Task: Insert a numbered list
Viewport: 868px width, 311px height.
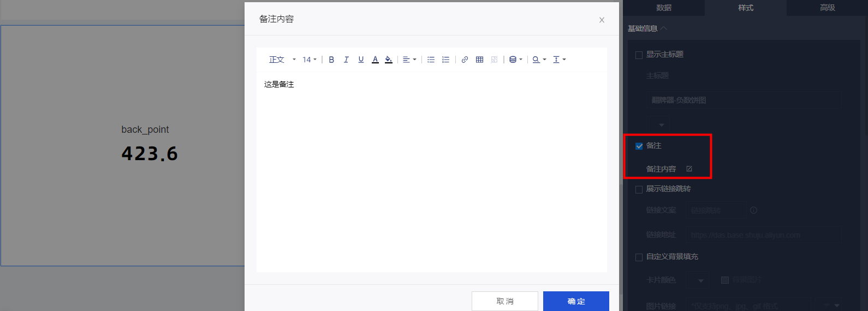Action: [445, 60]
